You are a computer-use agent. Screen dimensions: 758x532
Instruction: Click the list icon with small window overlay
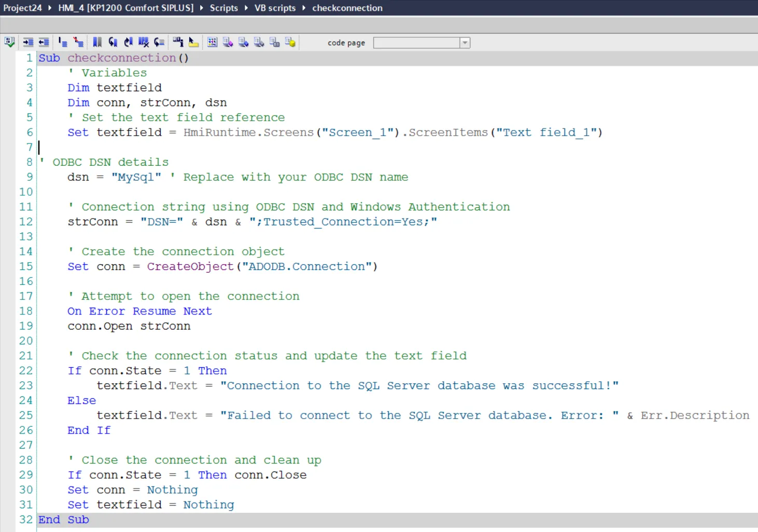pyautogui.click(x=274, y=42)
